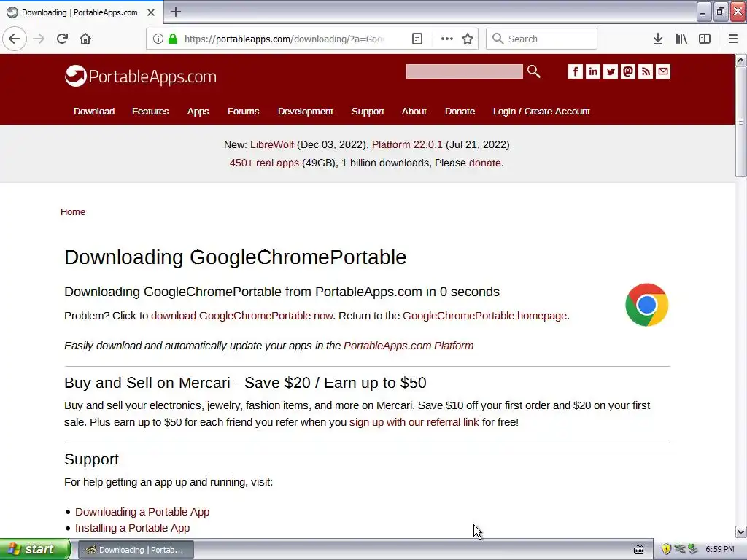Follow the LibreWolf link
Image resolution: width=747 pixels, height=560 pixels.
point(272,144)
